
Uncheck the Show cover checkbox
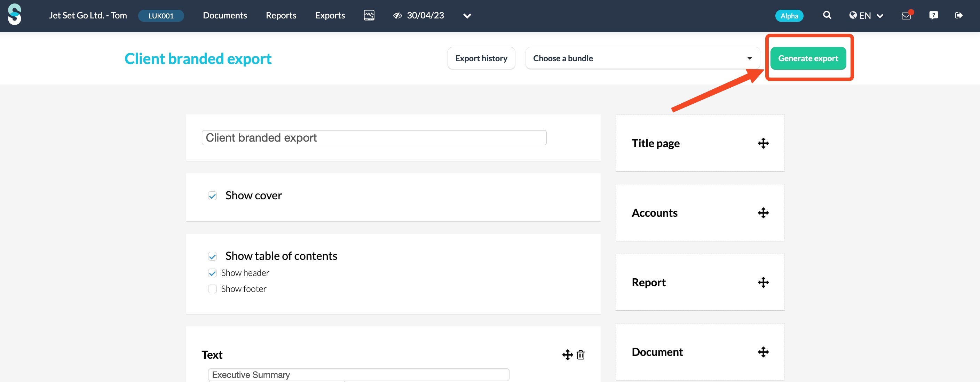tap(212, 196)
